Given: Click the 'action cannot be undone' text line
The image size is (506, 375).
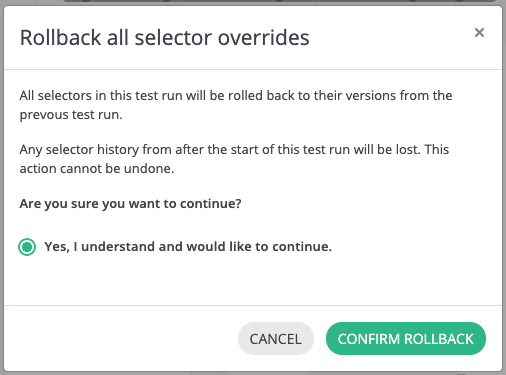Looking at the screenshot, I should (97, 169).
